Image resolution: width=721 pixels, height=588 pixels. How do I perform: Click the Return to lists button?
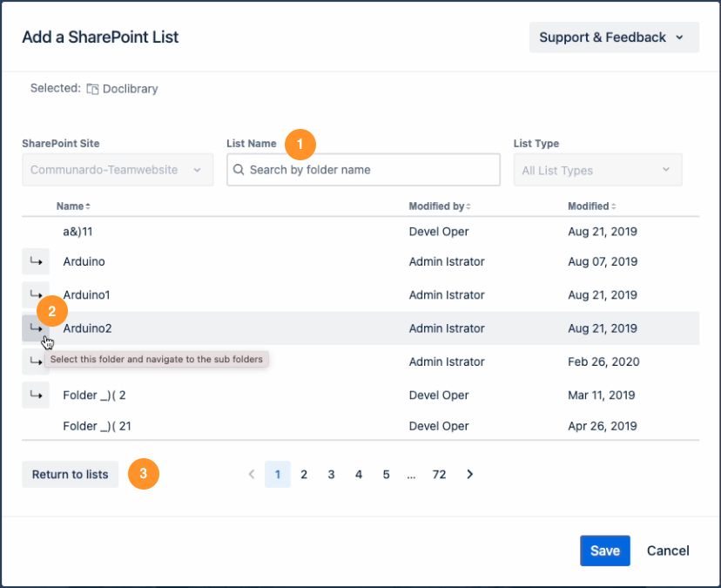tap(71, 475)
